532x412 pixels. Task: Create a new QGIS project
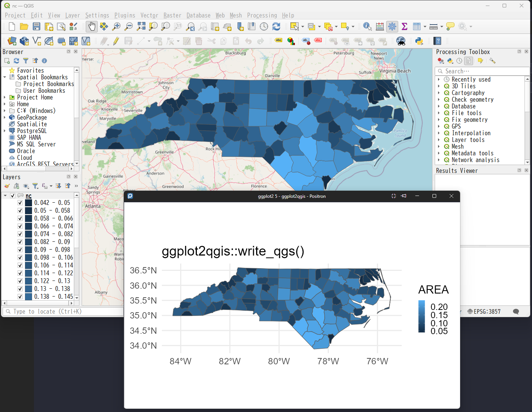tap(12, 26)
